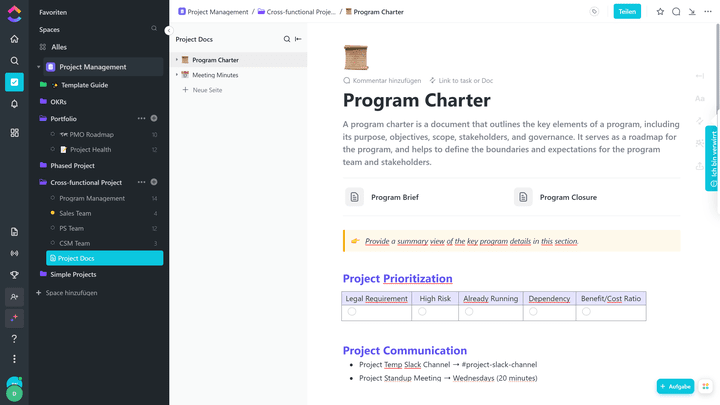The image size is (720, 405).
Task: Expand the Project Management space
Action: pyautogui.click(x=39, y=67)
